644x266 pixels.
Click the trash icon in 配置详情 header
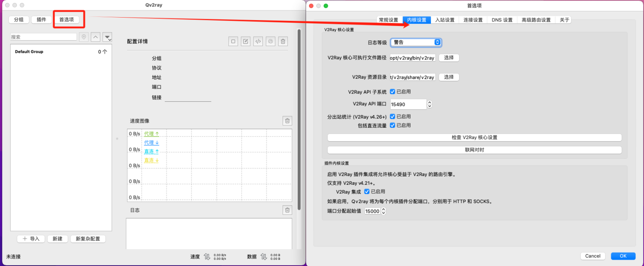[283, 41]
